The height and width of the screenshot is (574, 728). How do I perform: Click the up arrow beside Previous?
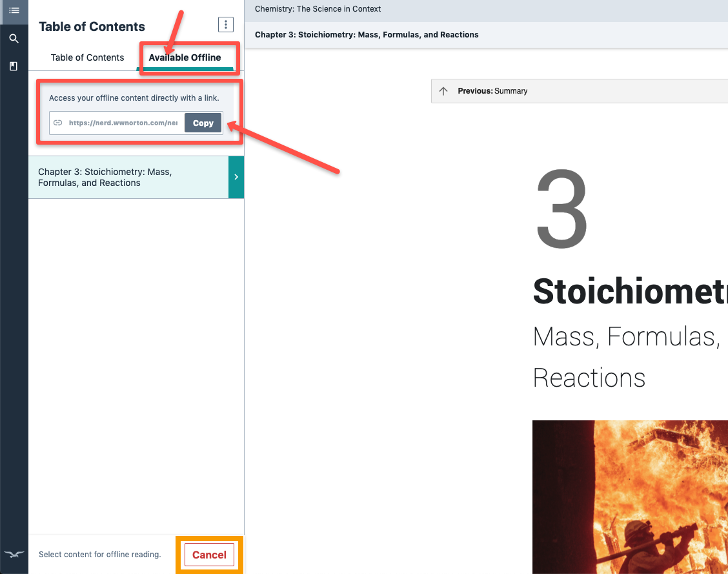click(443, 91)
